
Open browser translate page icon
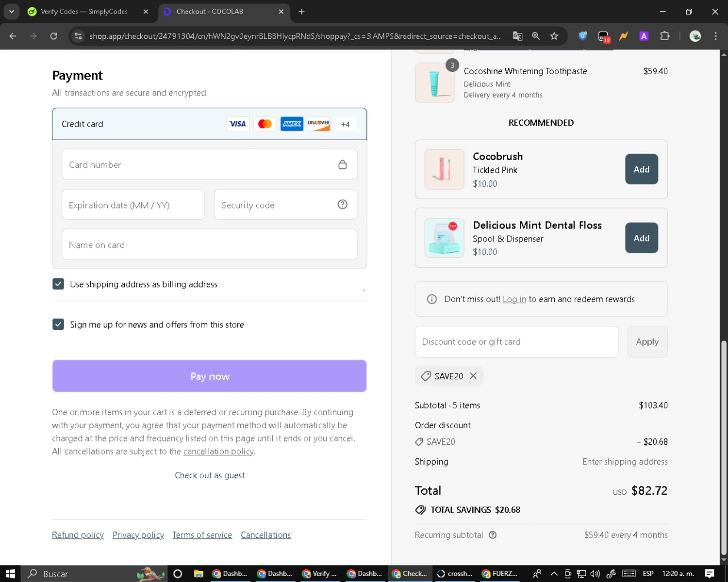(518, 36)
